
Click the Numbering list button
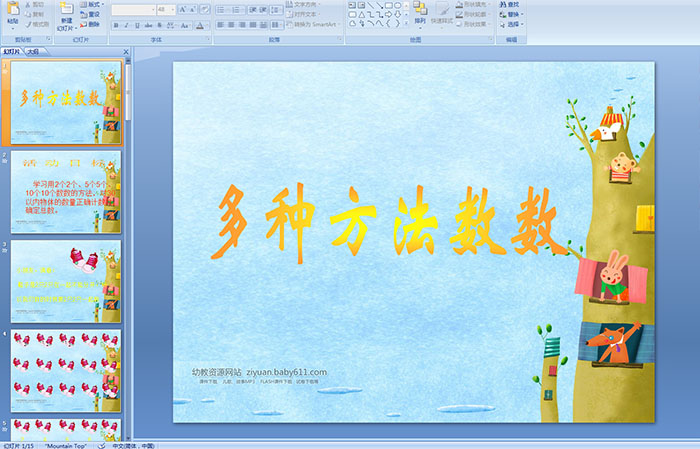click(236, 10)
